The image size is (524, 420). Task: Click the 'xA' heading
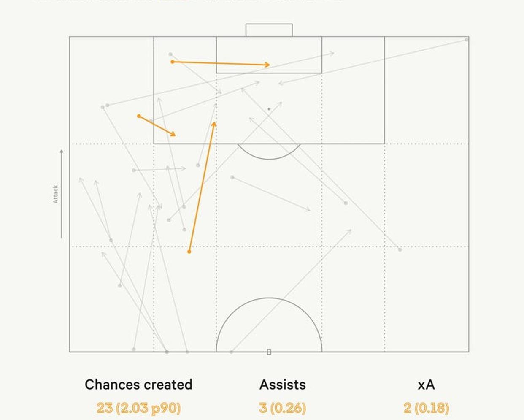coord(426,385)
